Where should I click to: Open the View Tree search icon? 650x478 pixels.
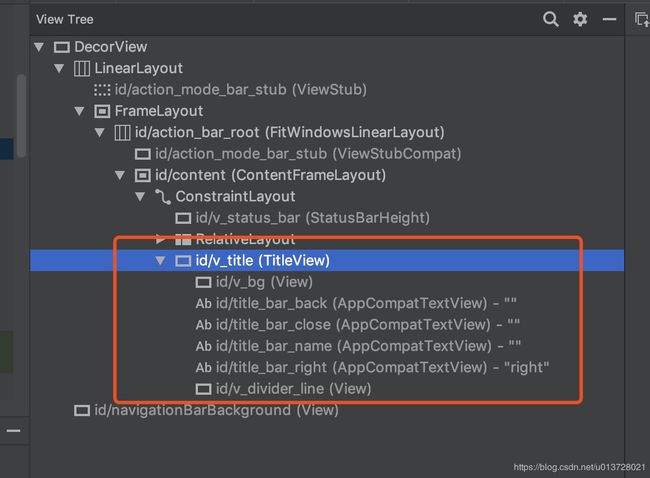pyautogui.click(x=551, y=19)
